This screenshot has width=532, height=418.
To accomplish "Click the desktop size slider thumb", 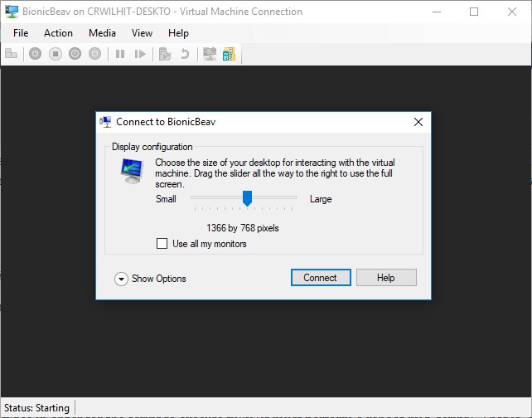I will pyautogui.click(x=247, y=198).
